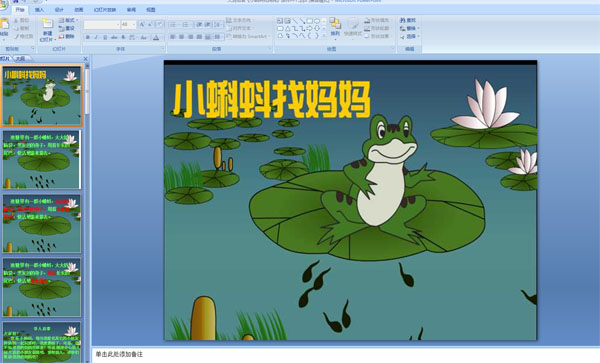
Task: Click the Reset slide (重设) button
Action: [x=66, y=28]
